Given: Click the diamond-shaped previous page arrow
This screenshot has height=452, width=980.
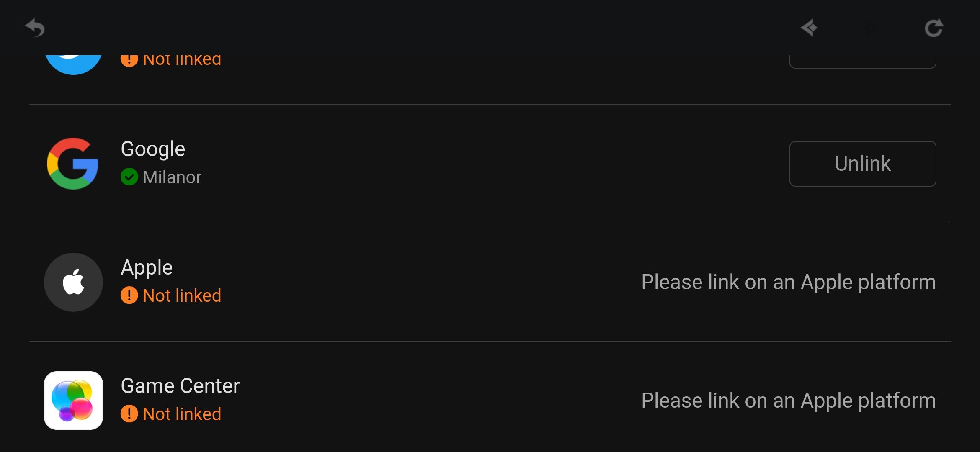Looking at the screenshot, I should (809, 28).
